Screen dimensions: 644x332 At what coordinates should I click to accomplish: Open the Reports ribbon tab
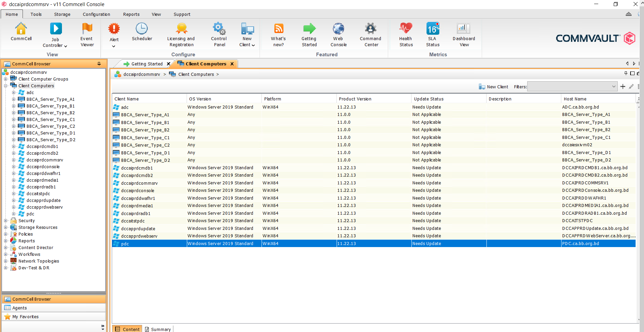[131, 14]
